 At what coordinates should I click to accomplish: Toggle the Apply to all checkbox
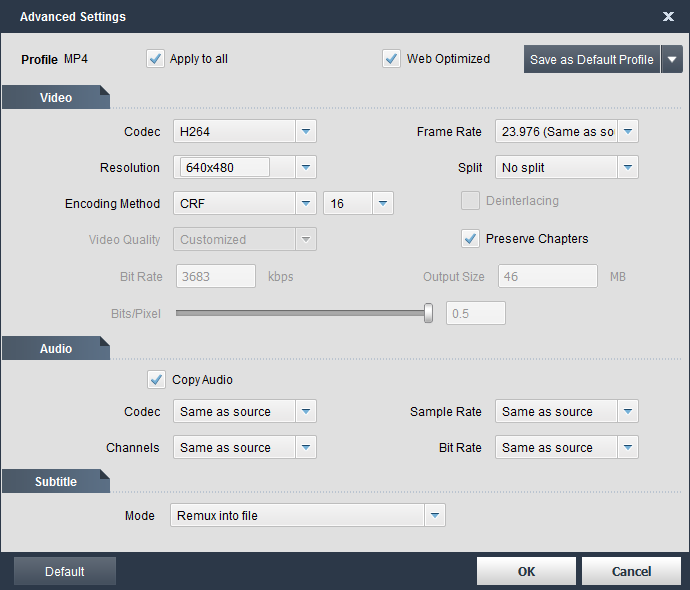(x=155, y=59)
